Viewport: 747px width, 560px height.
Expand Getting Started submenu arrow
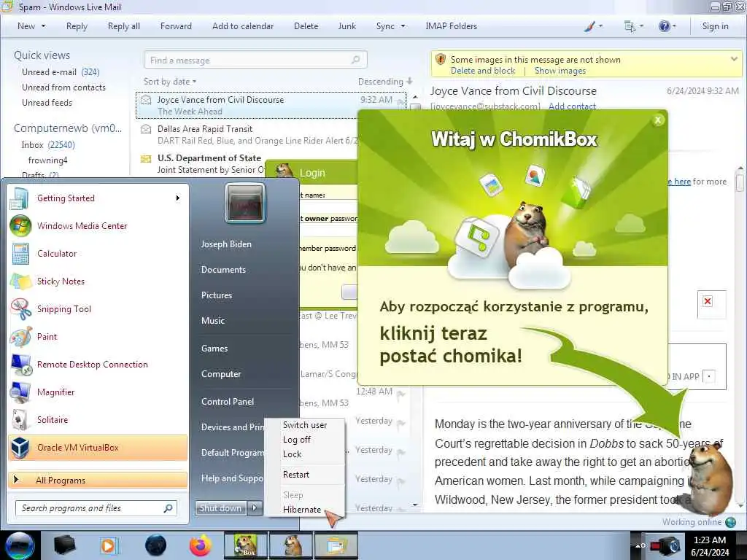(178, 198)
